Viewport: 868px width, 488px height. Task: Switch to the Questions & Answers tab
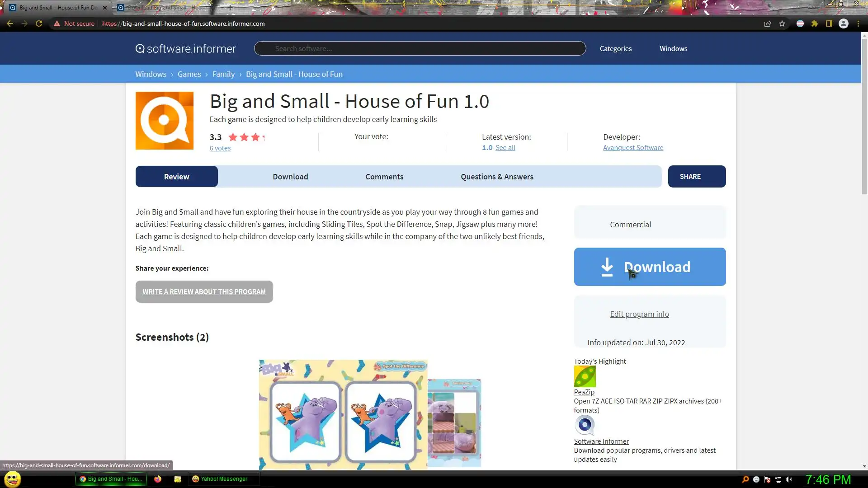coord(497,177)
